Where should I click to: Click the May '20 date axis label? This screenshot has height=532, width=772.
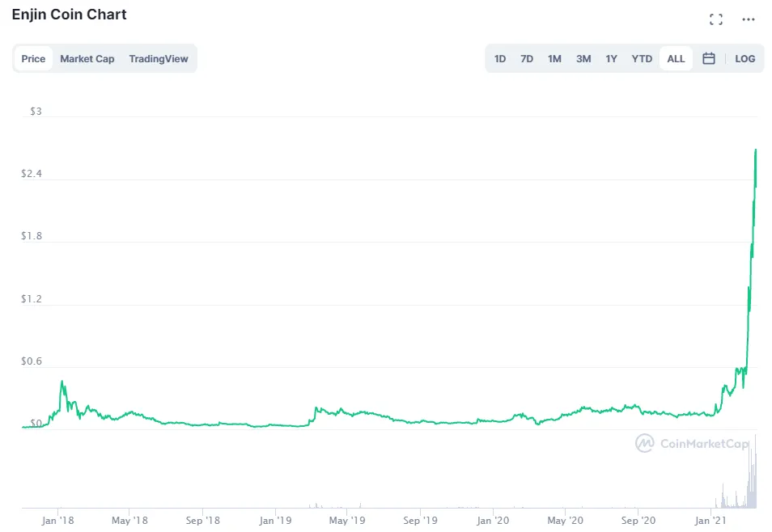pyautogui.click(x=565, y=520)
